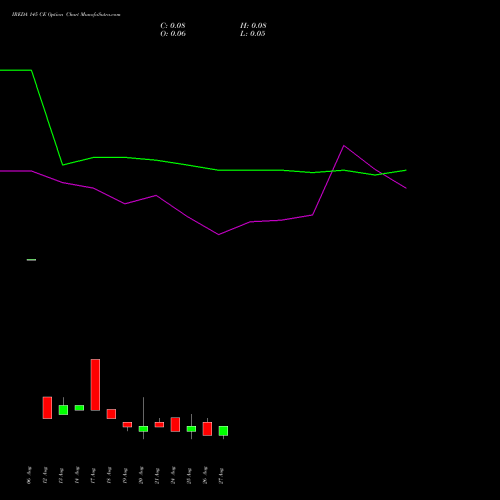
Task: Click the small green dash marker for 06 Aug
Action: click(x=31, y=260)
